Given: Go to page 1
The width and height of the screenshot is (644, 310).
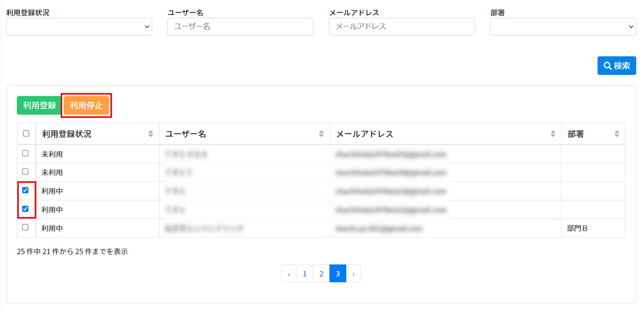Looking at the screenshot, I should pyautogui.click(x=304, y=274).
